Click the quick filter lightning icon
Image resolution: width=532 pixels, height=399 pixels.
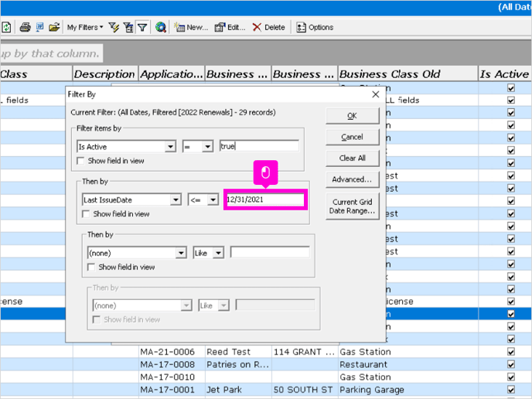(x=114, y=27)
